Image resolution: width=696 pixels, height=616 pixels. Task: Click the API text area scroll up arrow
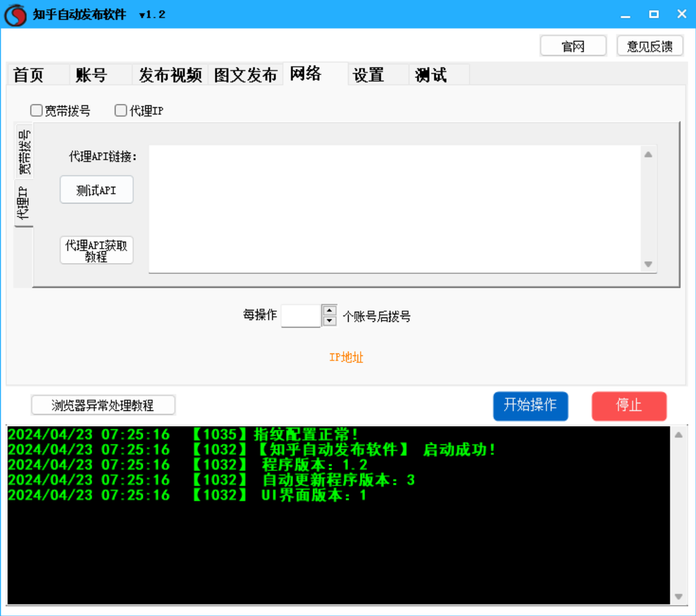(648, 155)
